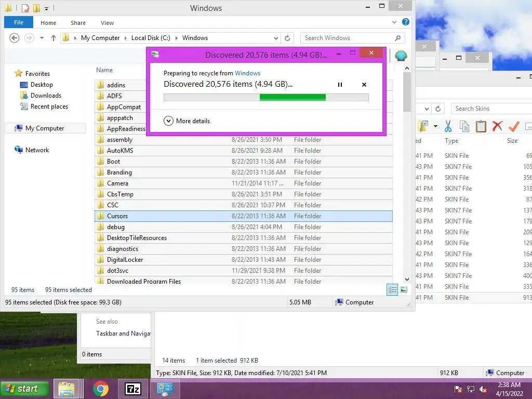532x399 pixels.
Task: Switch to the View ribbon tab
Action: click(107, 23)
